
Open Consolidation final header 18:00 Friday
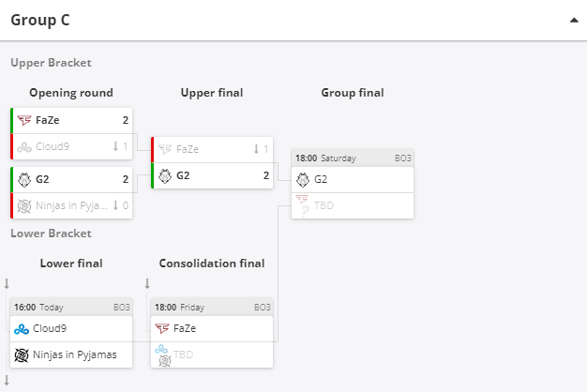(212, 307)
